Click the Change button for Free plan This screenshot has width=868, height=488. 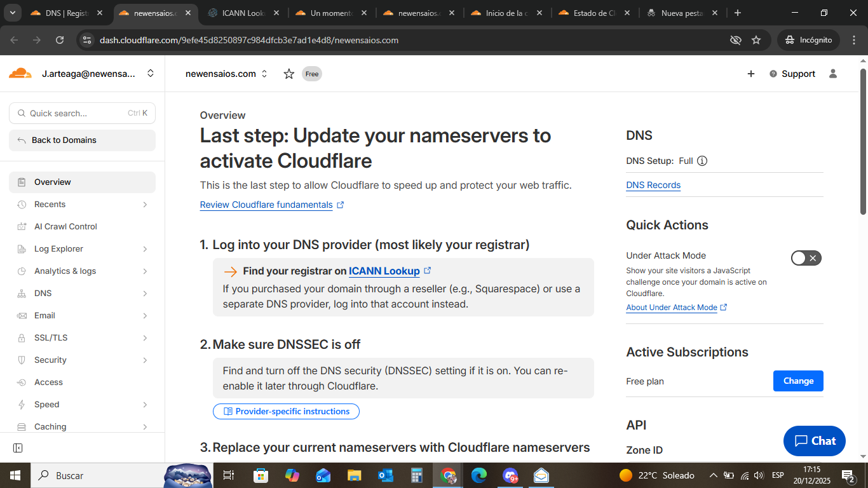pyautogui.click(x=798, y=381)
